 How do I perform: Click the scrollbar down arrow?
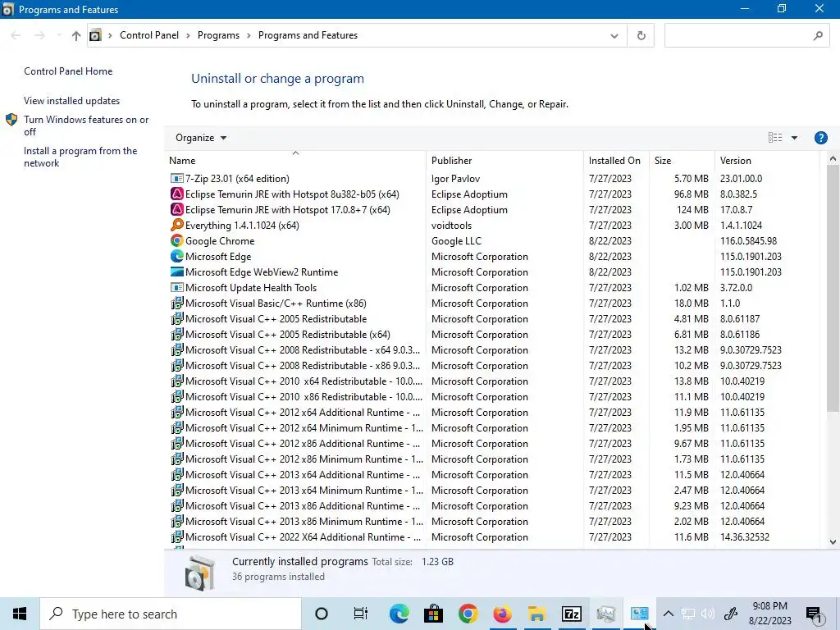click(x=833, y=542)
